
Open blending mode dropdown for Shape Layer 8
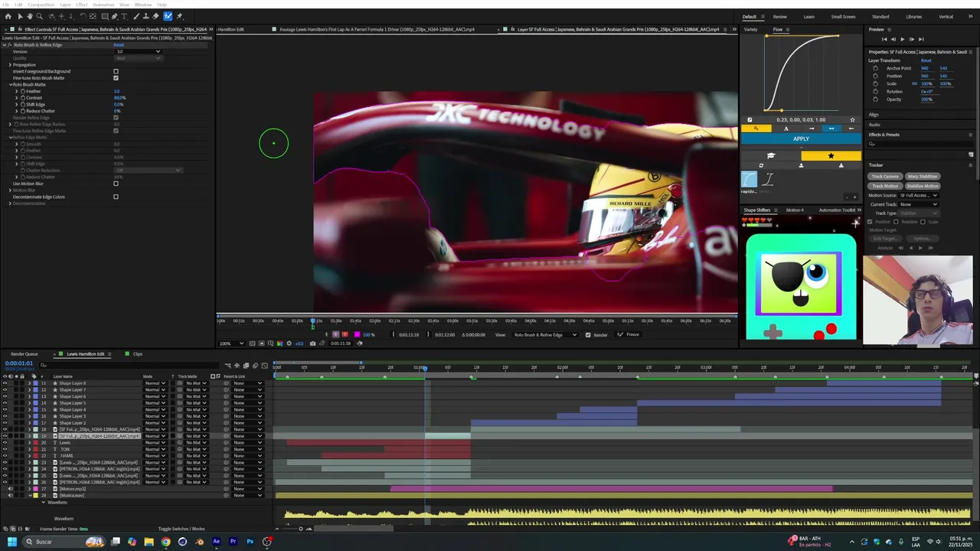pyautogui.click(x=155, y=383)
